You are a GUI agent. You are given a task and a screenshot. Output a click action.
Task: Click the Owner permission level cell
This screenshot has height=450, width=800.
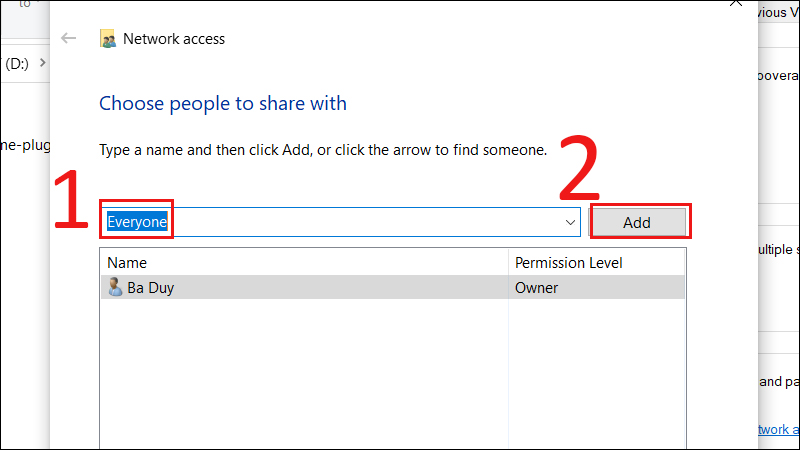(536, 288)
